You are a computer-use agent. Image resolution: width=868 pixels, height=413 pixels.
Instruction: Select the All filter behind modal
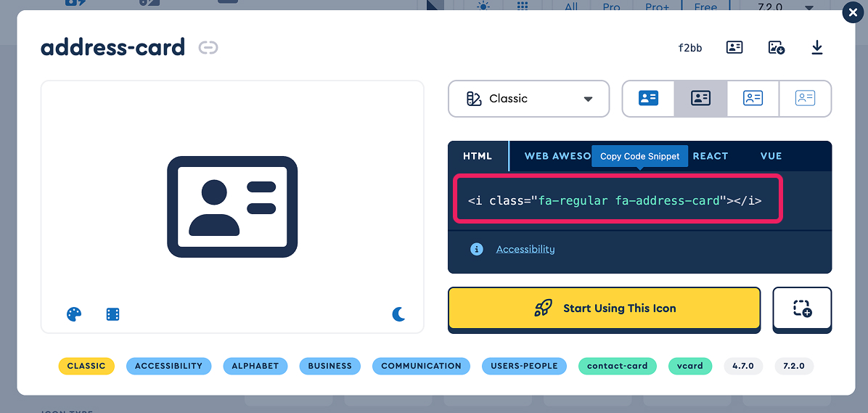point(571,7)
